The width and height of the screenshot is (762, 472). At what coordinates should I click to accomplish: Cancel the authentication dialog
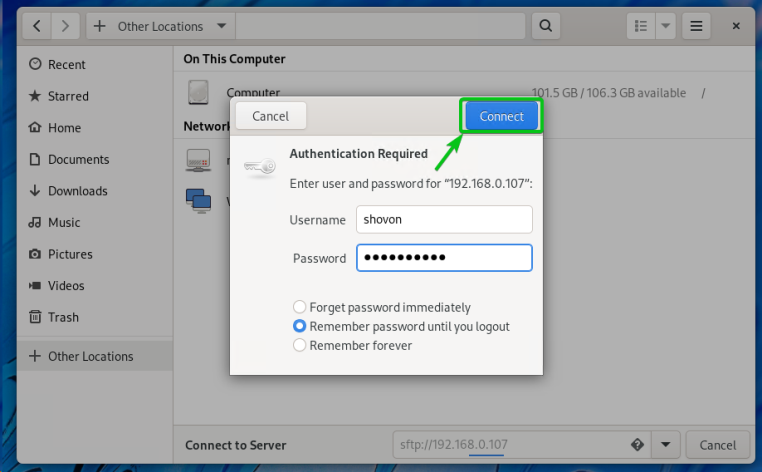pyautogui.click(x=271, y=116)
